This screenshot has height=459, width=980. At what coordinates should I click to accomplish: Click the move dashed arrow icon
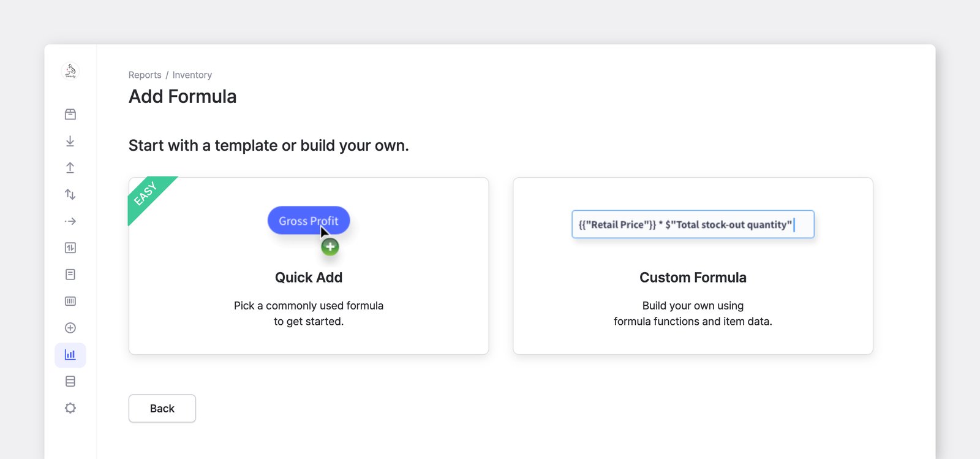click(x=70, y=221)
